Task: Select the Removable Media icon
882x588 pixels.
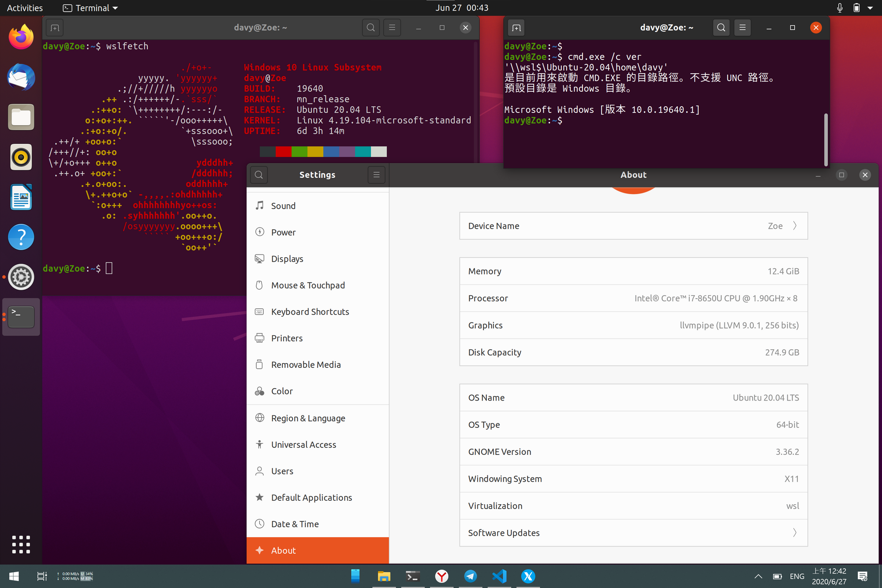Action: [260, 364]
